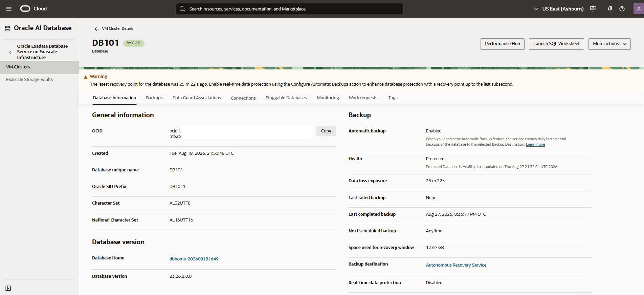The height and width of the screenshot is (295, 644).
Task: Click the search magnifier icon
Action: point(182,9)
